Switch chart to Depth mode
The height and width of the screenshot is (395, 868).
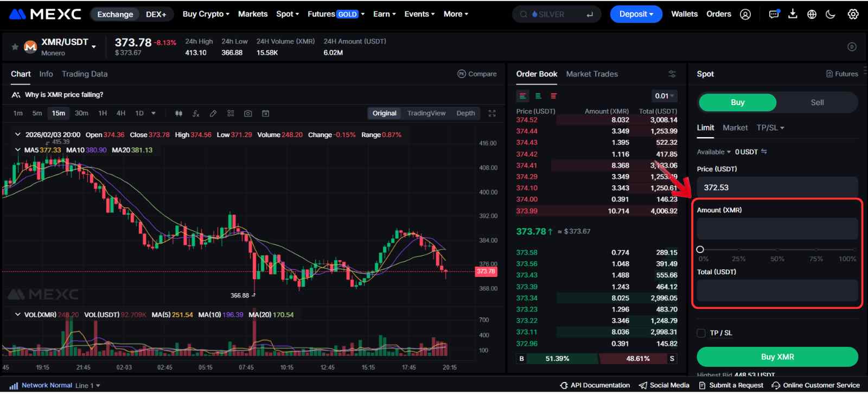(465, 113)
